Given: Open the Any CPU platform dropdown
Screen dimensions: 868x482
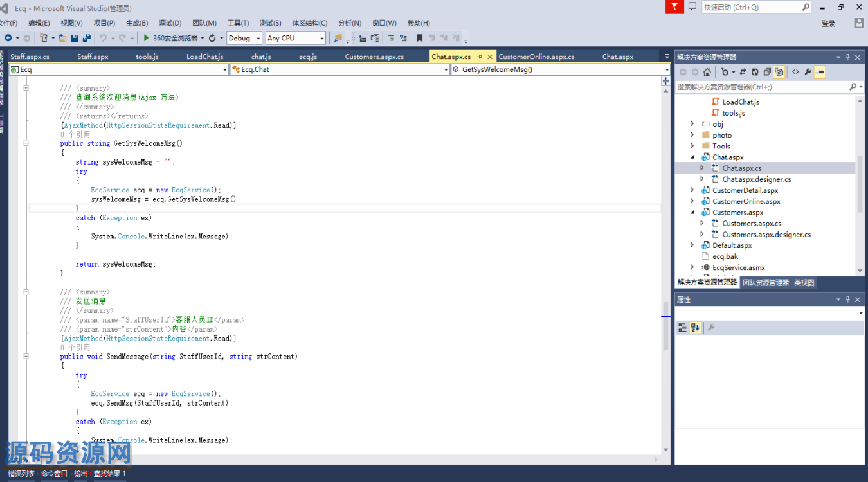Looking at the screenshot, I should pyautogui.click(x=296, y=39).
